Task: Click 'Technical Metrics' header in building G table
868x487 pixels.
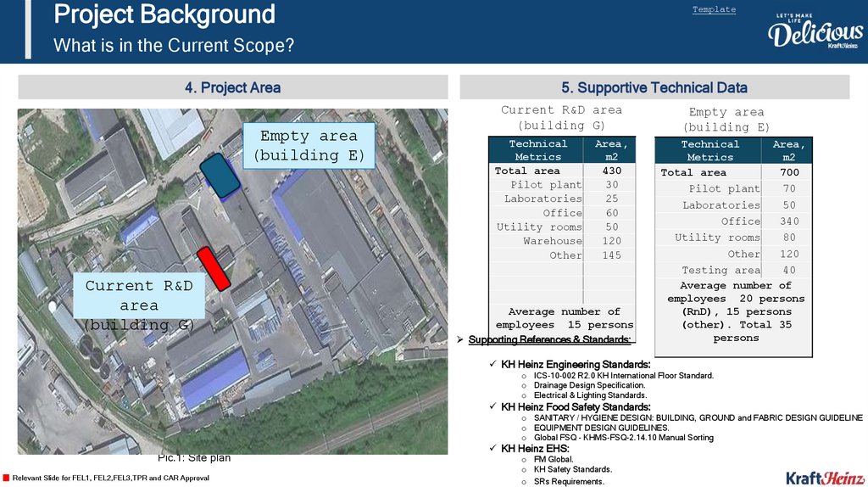Action: pyautogui.click(x=537, y=150)
